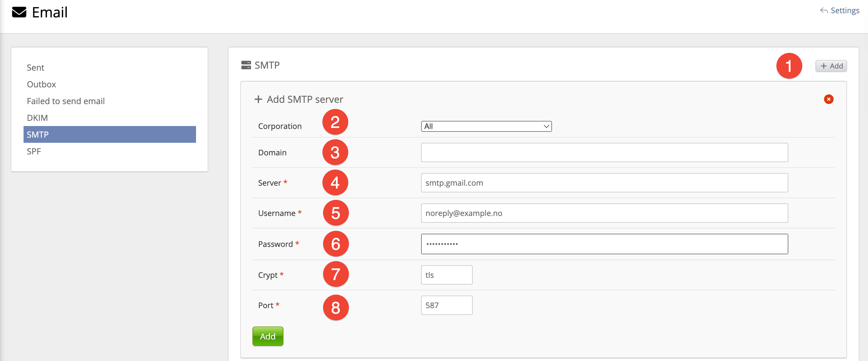
Task: Click the Email envelope icon in header
Action: pyautogui.click(x=19, y=13)
